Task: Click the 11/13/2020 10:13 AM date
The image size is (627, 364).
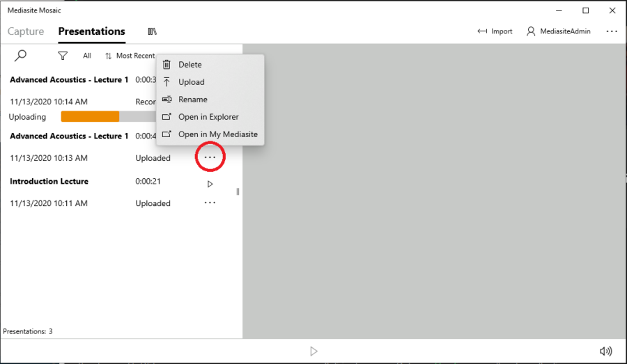Action: coord(49,158)
